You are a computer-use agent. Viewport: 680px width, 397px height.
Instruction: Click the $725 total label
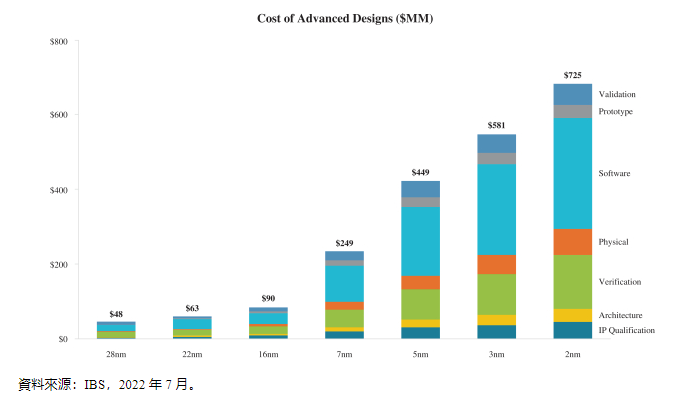[x=572, y=75]
